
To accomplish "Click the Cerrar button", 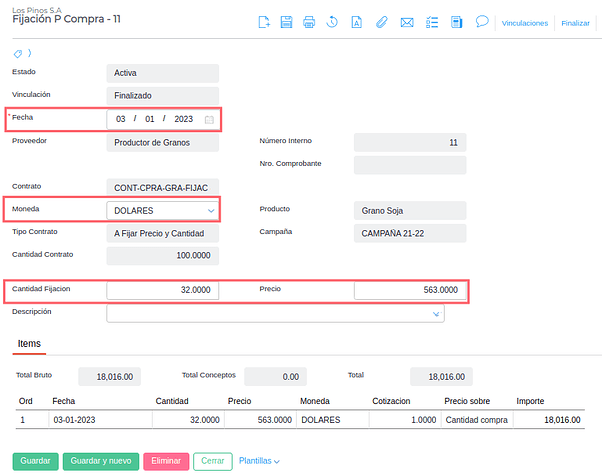I will [213, 461].
